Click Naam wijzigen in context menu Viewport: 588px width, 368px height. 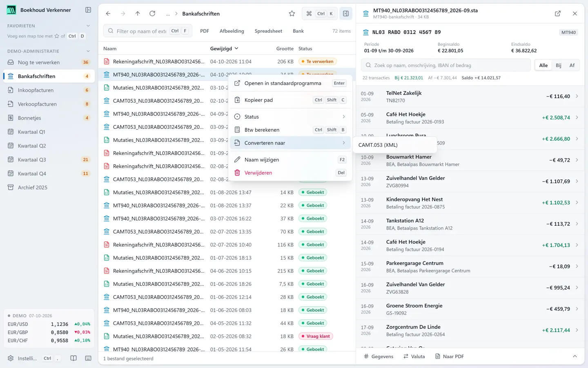click(290, 159)
